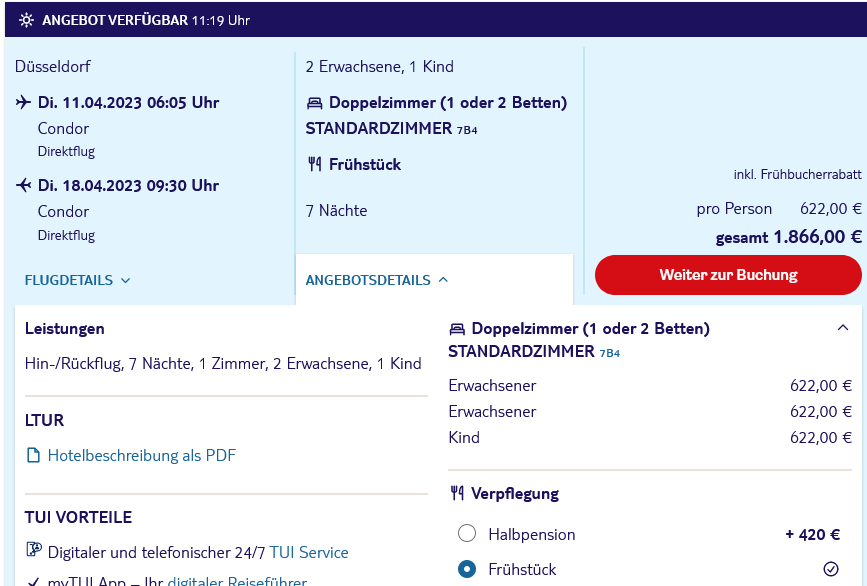Click the bed icon in details panel
Viewport: 867px width, 586px height.
point(457,329)
